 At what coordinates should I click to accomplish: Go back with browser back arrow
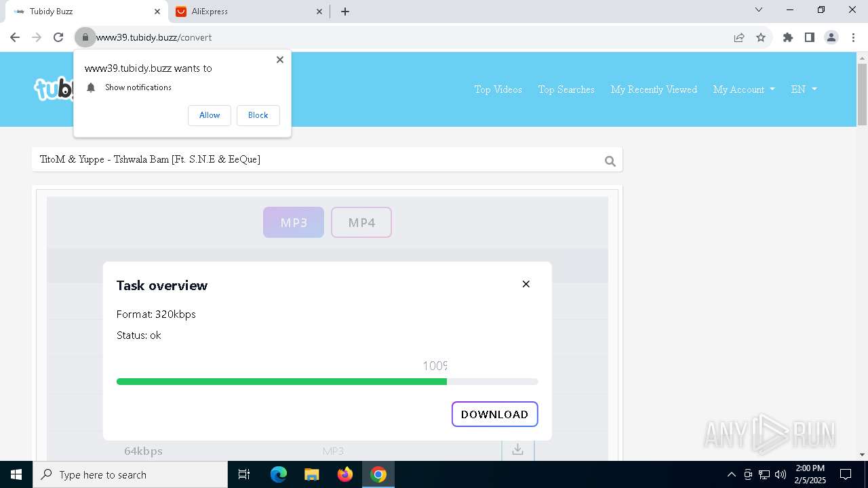tap(15, 37)
